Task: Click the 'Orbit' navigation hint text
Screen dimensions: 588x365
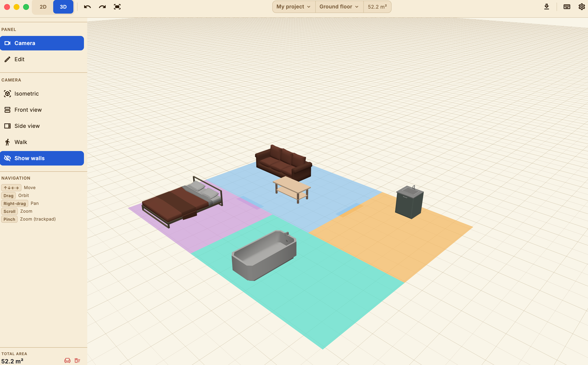Action: click(x=24, y=195)
